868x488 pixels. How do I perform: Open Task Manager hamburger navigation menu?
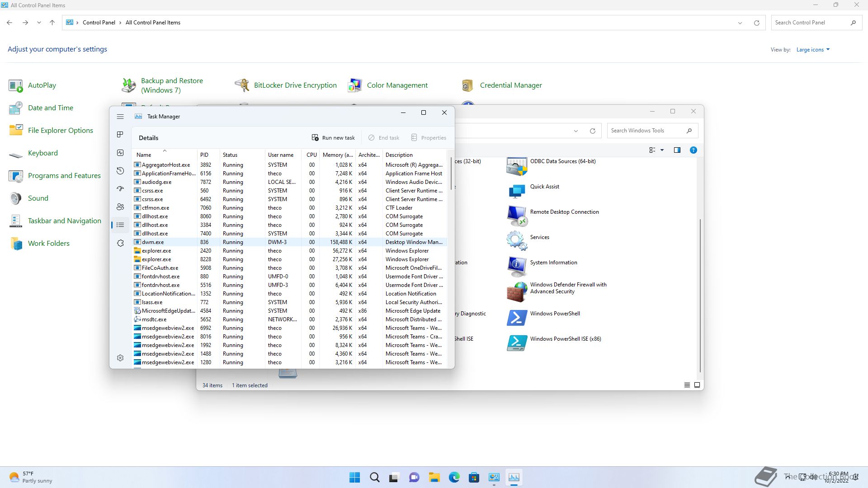point(120,117)
